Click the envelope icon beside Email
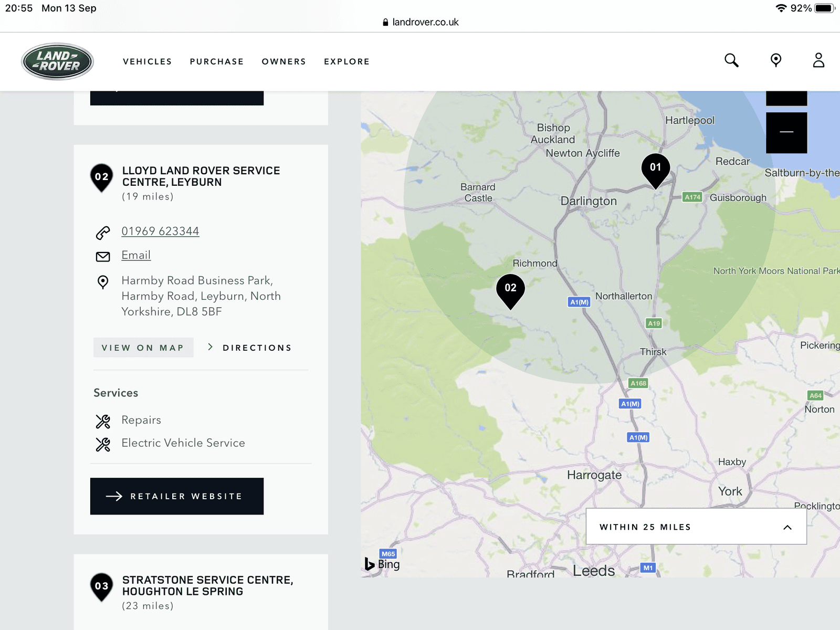Screen dimensions: 840x630 [103, 256]
